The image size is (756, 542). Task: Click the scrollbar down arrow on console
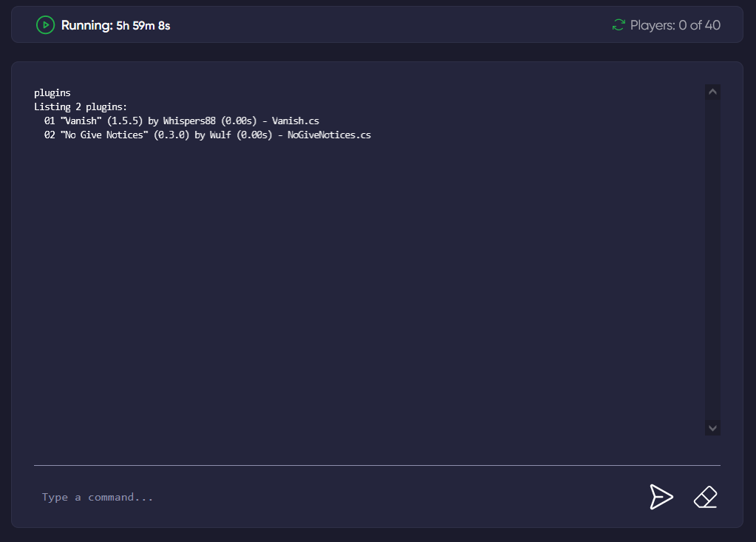click(x=712, y=427)
